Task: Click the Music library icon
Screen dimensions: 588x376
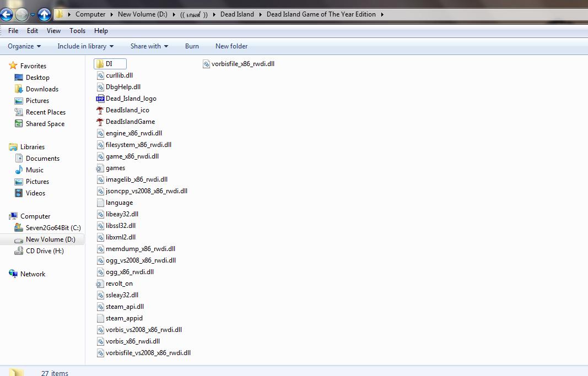Action: 19,170
